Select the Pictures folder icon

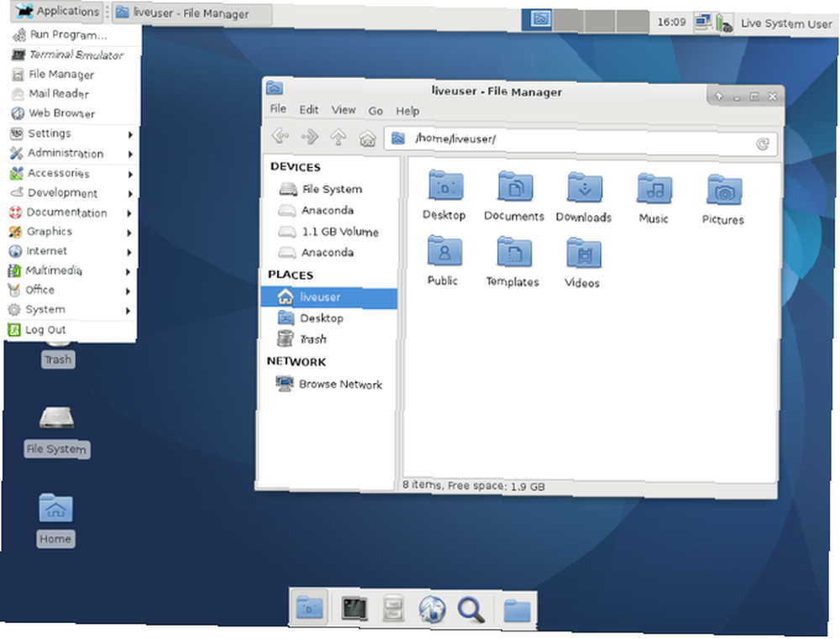[x=724, y=190]
